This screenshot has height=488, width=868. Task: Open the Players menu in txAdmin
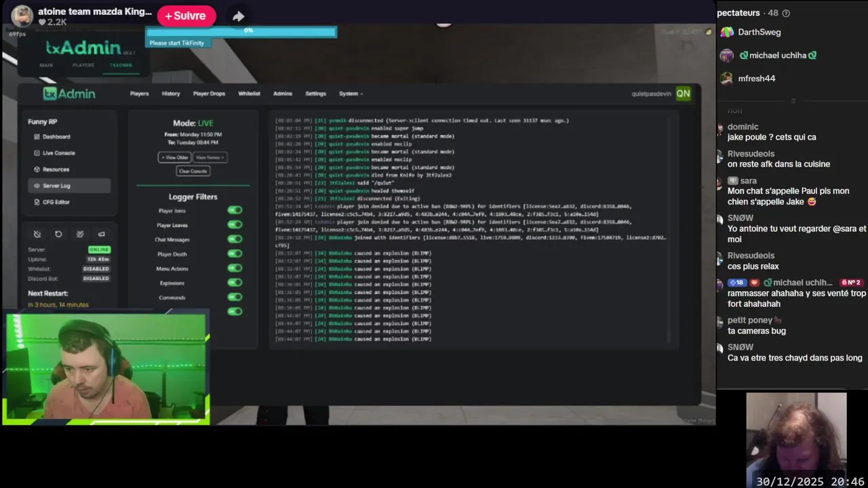[x=139, y=94]
